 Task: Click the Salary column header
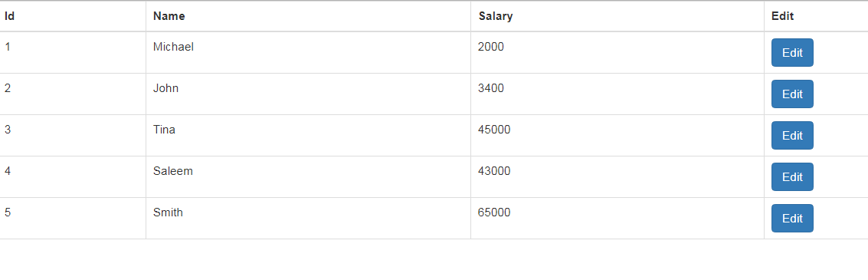point(496,16)
